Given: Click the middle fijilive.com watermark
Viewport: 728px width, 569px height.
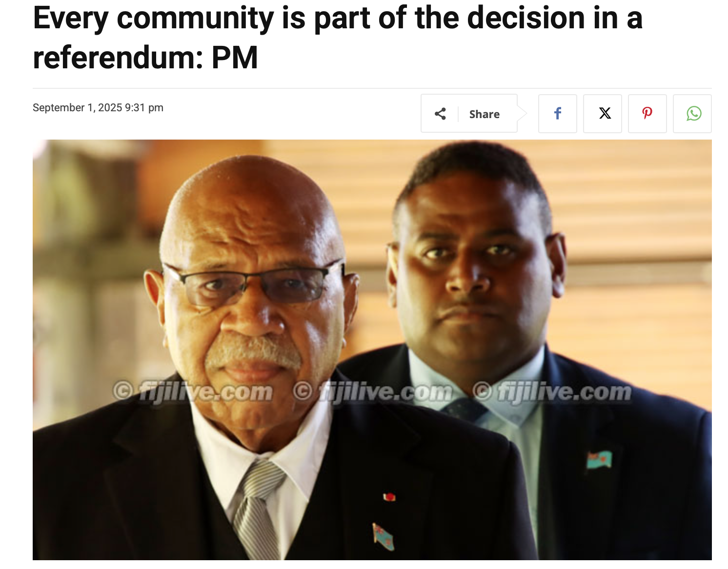Looking at the screenshot, I should click(x=373, y=392).
